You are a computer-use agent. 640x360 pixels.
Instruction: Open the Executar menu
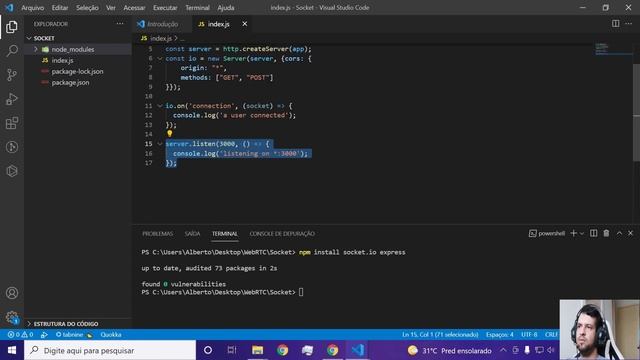[165, 7]
